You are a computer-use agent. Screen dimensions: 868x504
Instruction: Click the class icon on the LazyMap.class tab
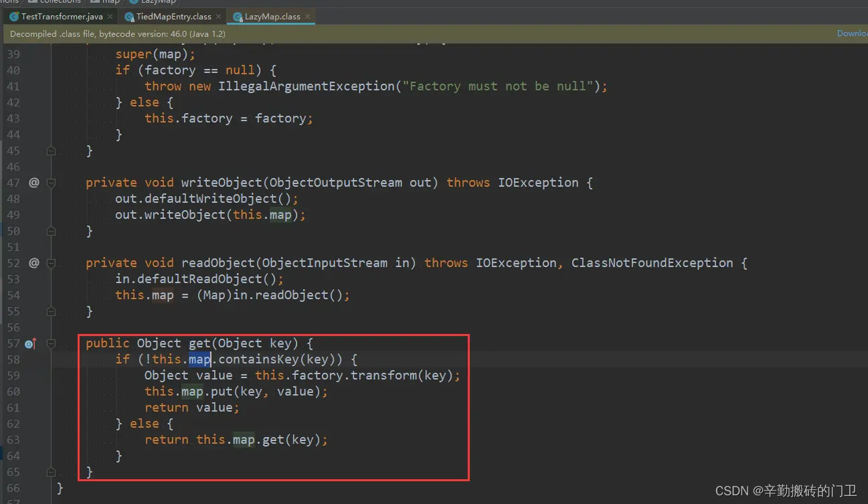238,16
